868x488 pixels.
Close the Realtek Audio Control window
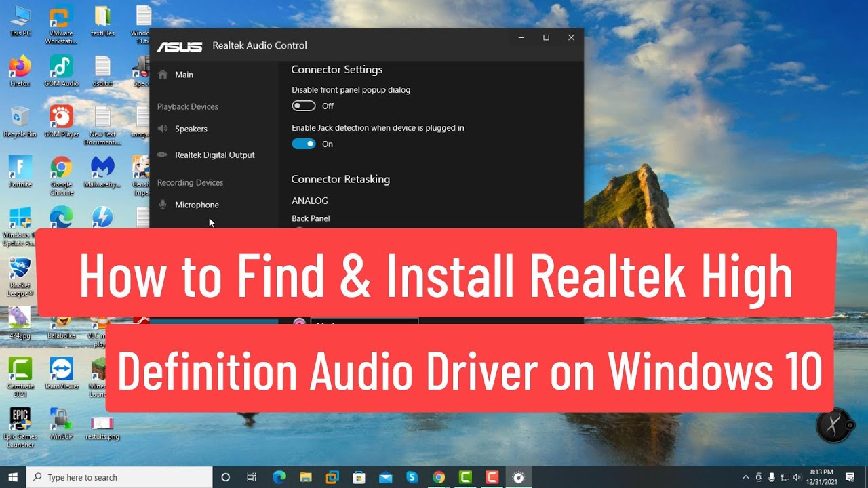pos(571,38)
